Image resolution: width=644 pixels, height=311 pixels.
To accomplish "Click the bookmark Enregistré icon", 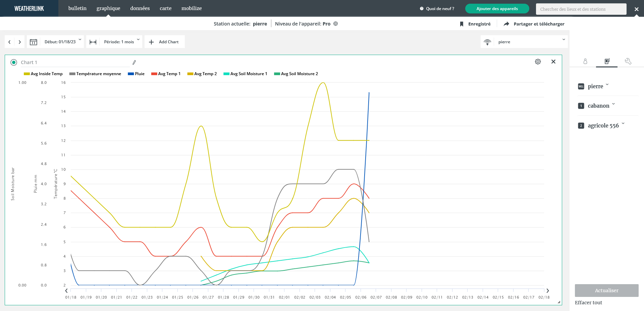I will click(x=462, y=24).
